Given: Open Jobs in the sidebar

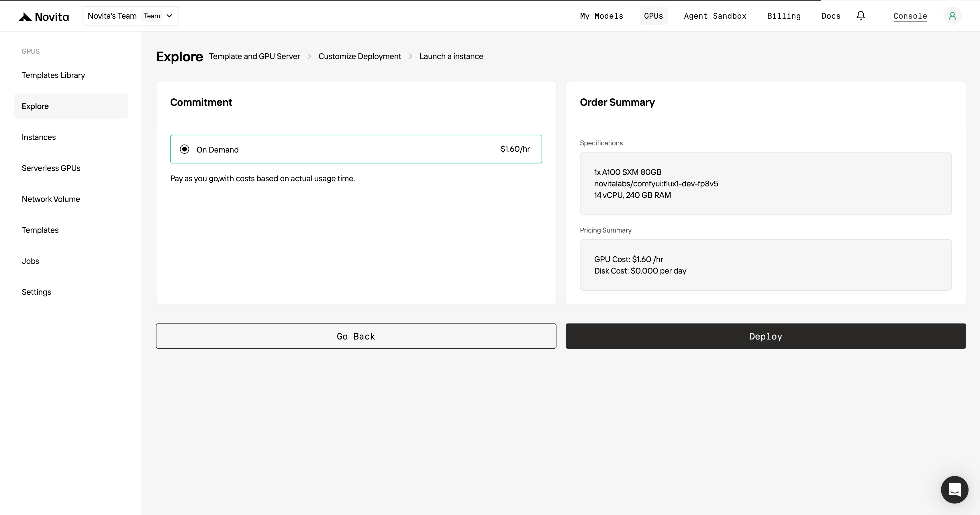Looking at the screenshot, I should tap(71, 261).
